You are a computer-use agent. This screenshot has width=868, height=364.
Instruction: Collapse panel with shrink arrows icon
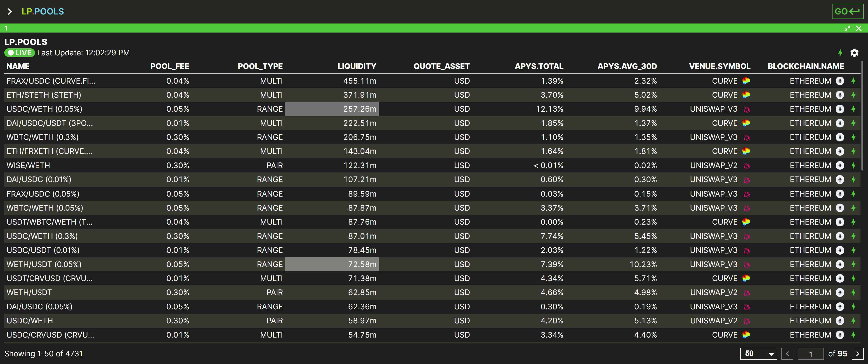click(847, 28)
